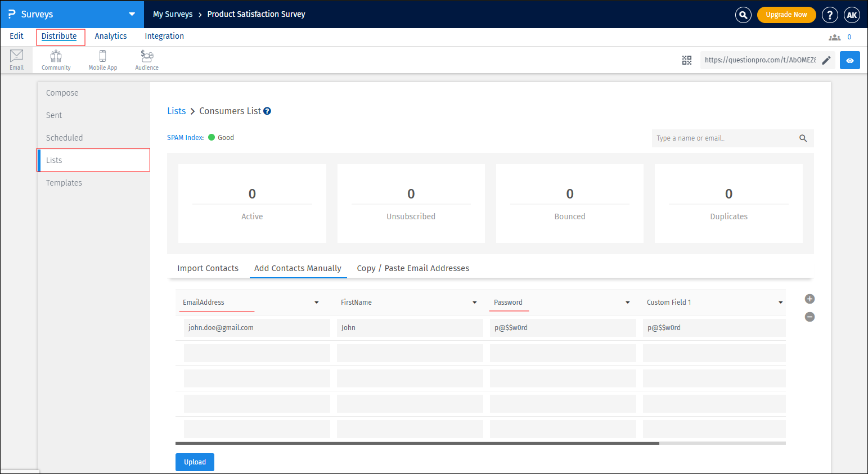The image size is (868, 474).
Task: Expand the Surveys product switcher dropdown
Action: click(132, 14)
